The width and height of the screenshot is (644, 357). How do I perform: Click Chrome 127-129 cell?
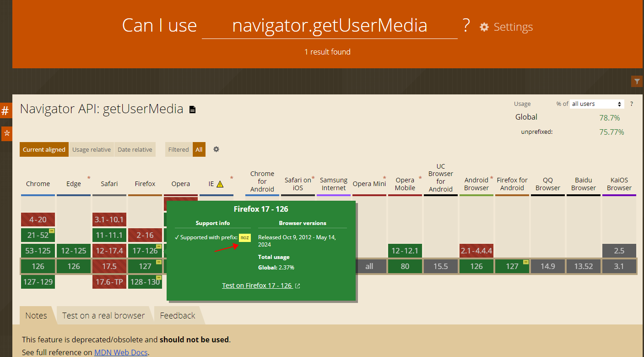coord(38,282)
